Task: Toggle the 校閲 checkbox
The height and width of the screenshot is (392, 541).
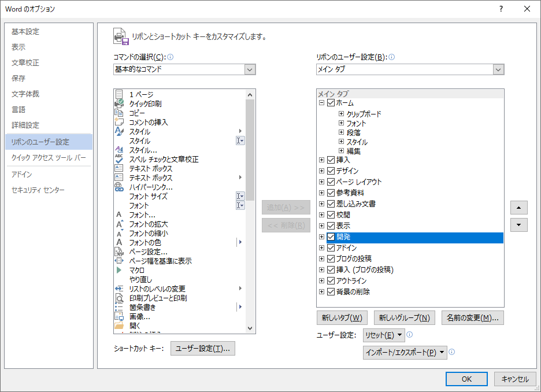Action: 331,215
